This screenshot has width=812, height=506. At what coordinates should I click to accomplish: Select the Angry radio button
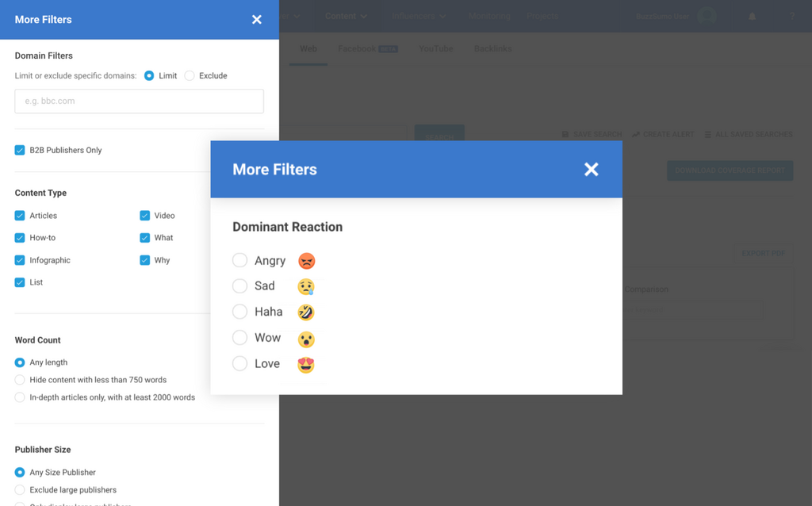pos(239,260)
